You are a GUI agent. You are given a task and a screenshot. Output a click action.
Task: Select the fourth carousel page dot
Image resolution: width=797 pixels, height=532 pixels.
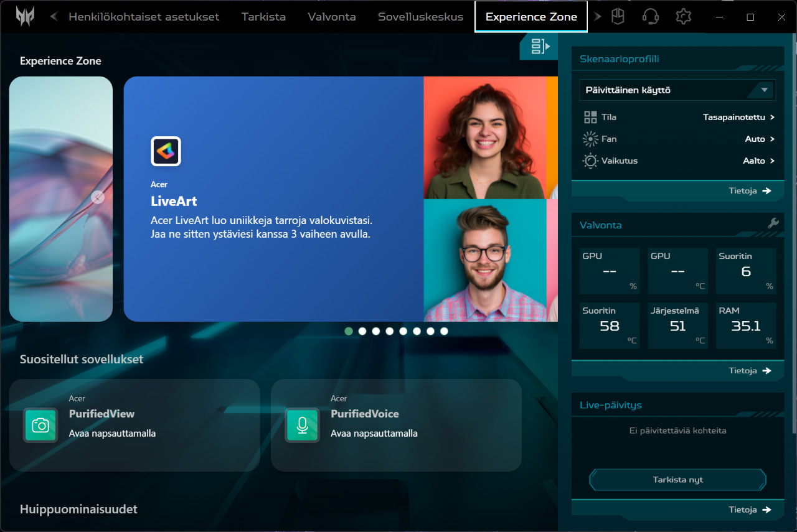click(x=390, y=332)
